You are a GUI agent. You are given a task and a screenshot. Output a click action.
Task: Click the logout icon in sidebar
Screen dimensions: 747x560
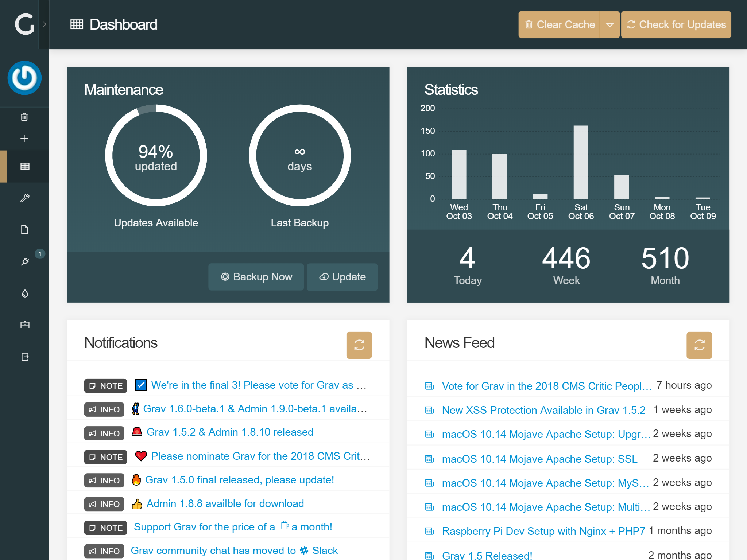(25, 357)
